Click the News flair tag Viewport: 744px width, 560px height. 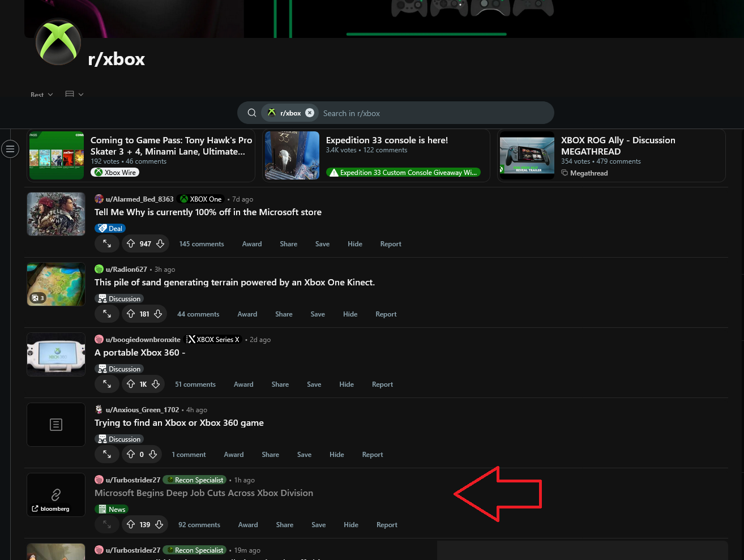(x=111, y=509)
